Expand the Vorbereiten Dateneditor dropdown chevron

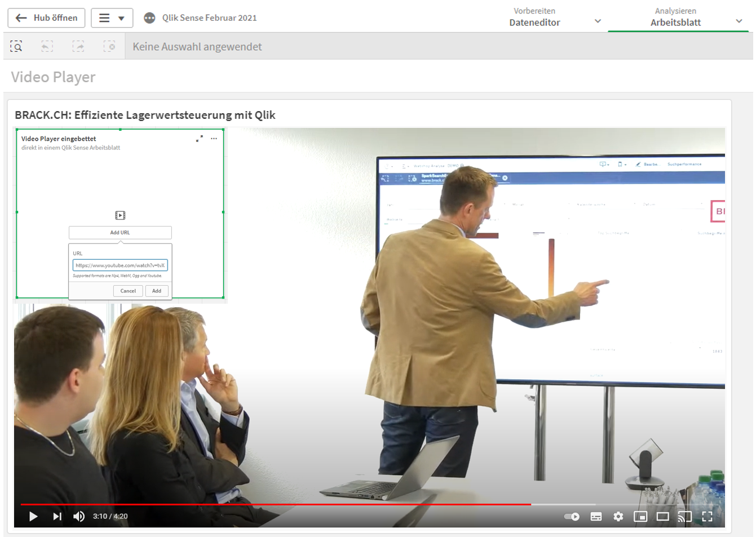click(x=598, y=21)
